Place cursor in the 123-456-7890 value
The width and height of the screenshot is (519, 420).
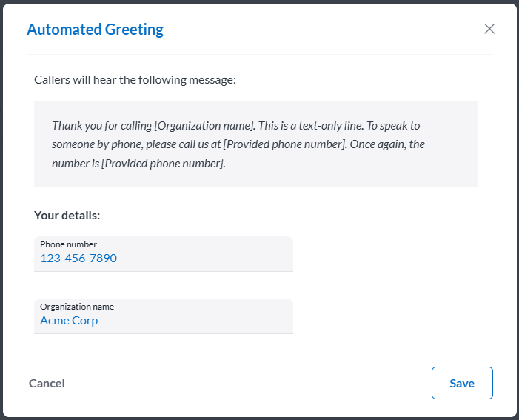(78, 259)
